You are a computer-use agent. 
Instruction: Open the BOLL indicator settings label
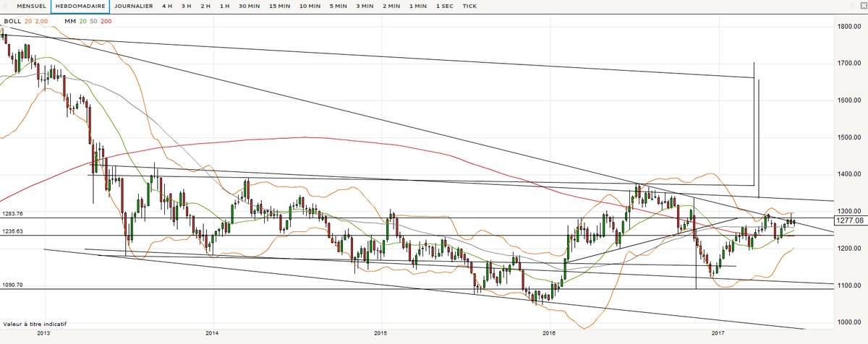pyautogui.click(x=12, y=21)
